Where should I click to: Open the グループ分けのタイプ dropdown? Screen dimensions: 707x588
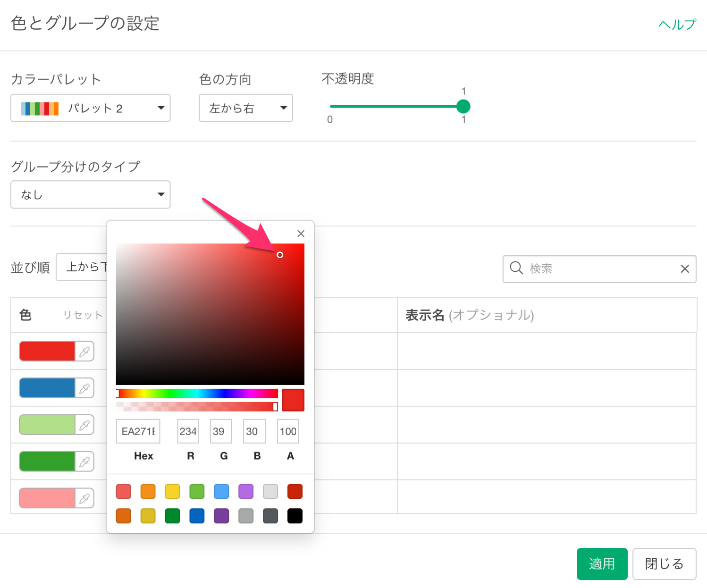click(91, 194)
